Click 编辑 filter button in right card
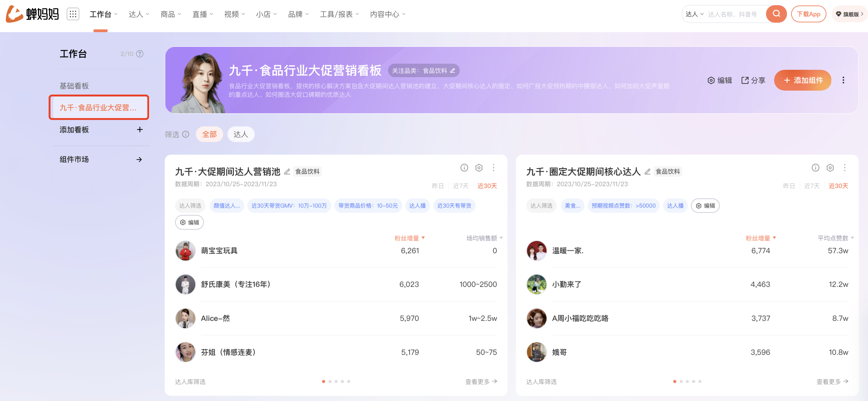The width and height of the screenshot is (868, 401). pyautogui.click(x=705, y=206)
